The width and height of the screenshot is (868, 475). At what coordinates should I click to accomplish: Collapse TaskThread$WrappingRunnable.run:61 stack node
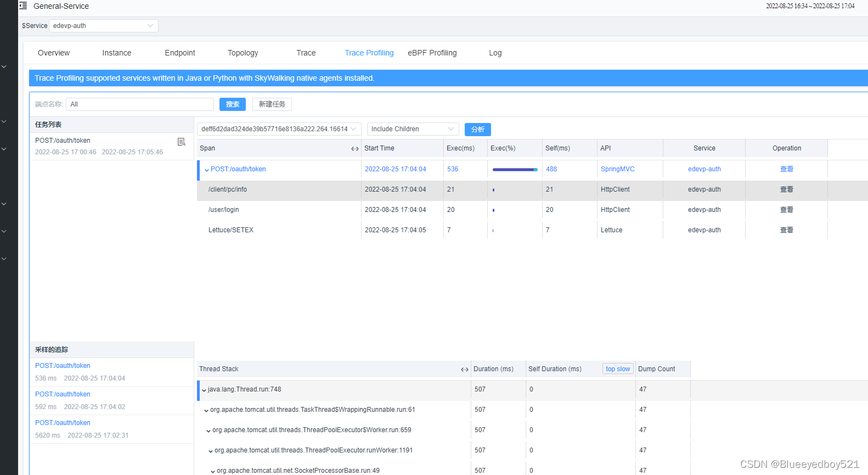coord(206,410)
